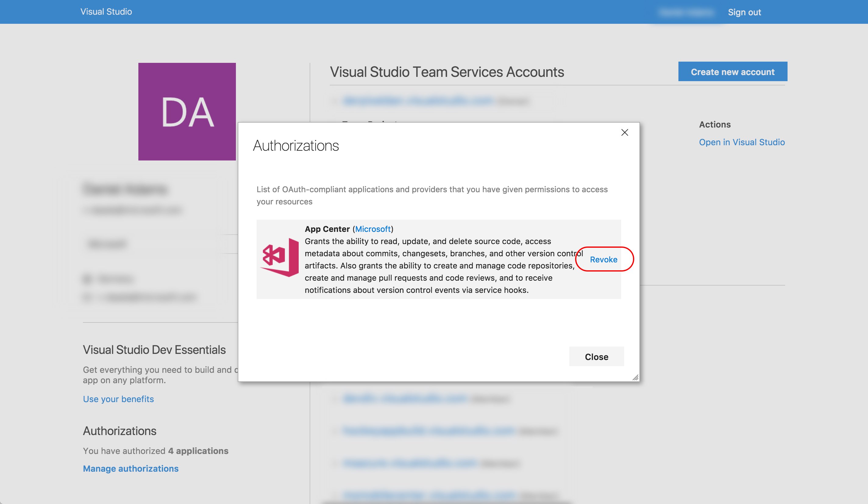This screenshot has width=868, height=504.
Task: Open Manage authorizations settings page
Action: pyautogui.click(x=131, y=467)
